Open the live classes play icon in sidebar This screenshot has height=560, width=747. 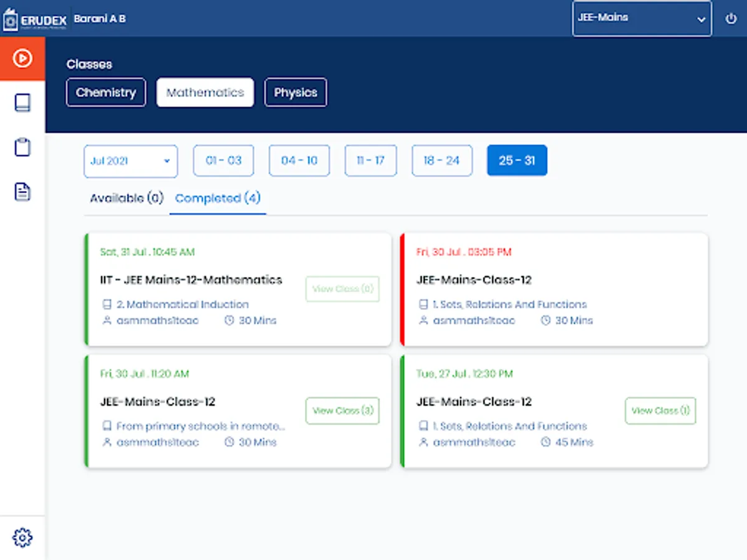coord(22,58)
